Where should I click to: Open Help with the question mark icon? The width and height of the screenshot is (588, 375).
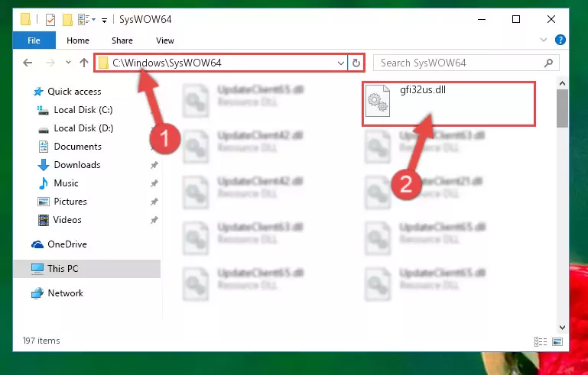coord(560,40)
